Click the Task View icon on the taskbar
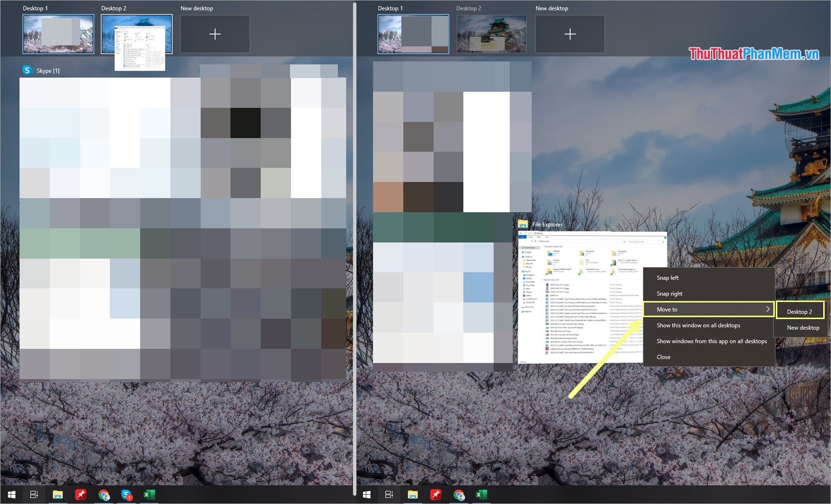The height and width of the screenshot is (504, 831). [33, 494]
